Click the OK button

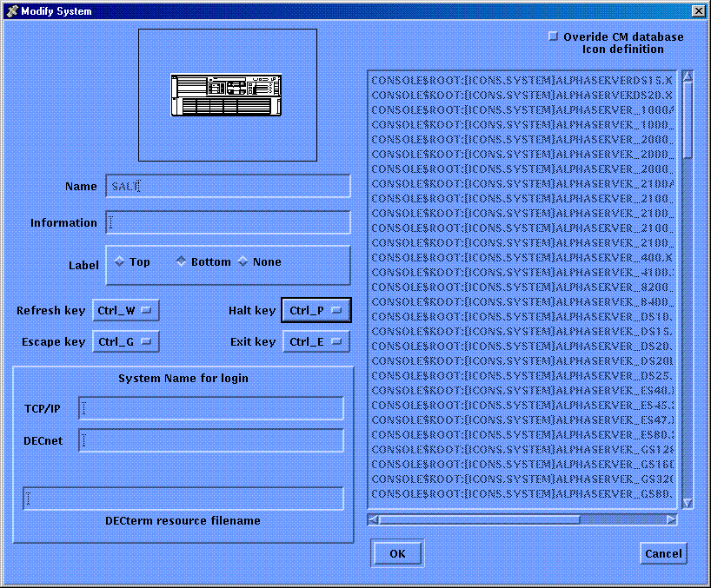[x=397, y=553]
